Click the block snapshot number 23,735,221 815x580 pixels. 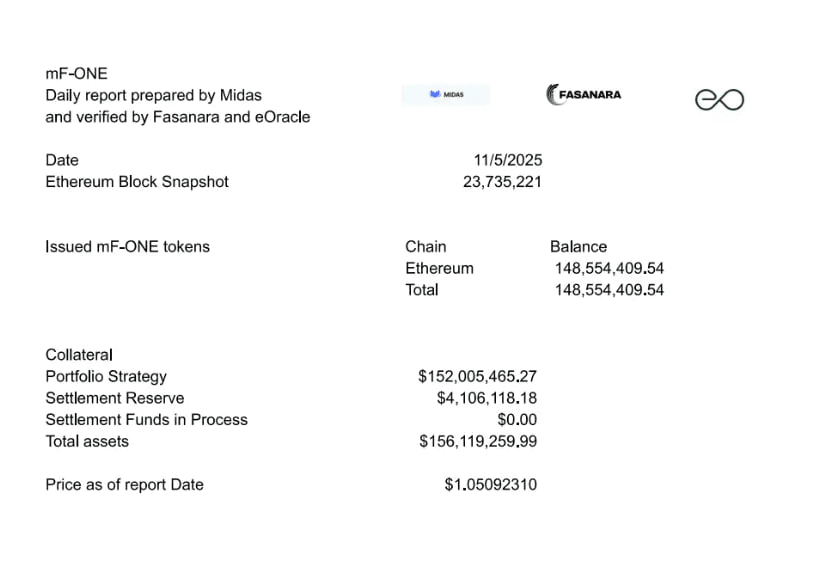[x=502, y=182]
